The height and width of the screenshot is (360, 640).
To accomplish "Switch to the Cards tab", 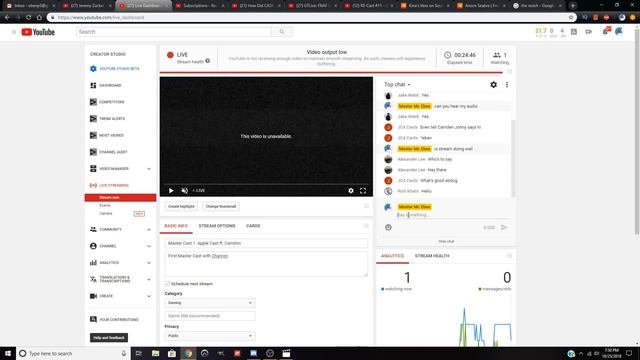I will (x=253, y=226).
